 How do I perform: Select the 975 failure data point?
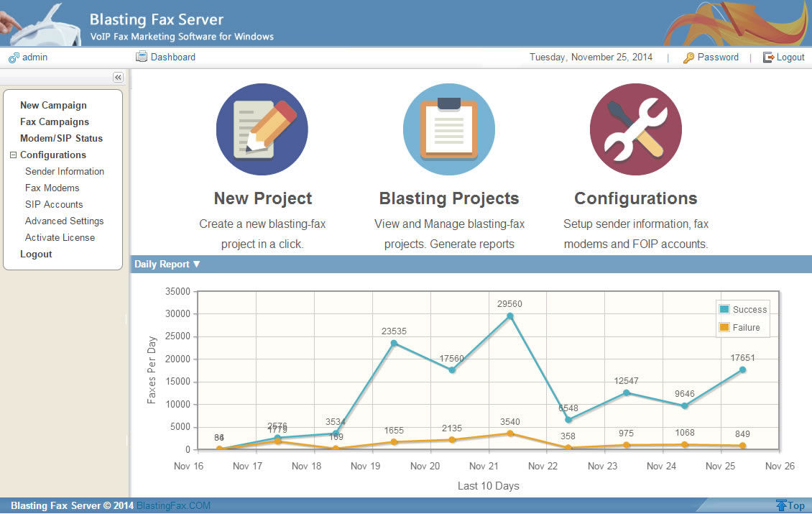point(627,445)
